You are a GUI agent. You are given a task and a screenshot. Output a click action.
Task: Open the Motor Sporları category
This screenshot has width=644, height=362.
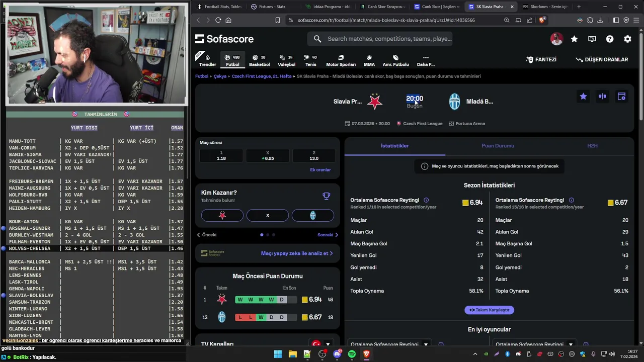pos(341,60)
